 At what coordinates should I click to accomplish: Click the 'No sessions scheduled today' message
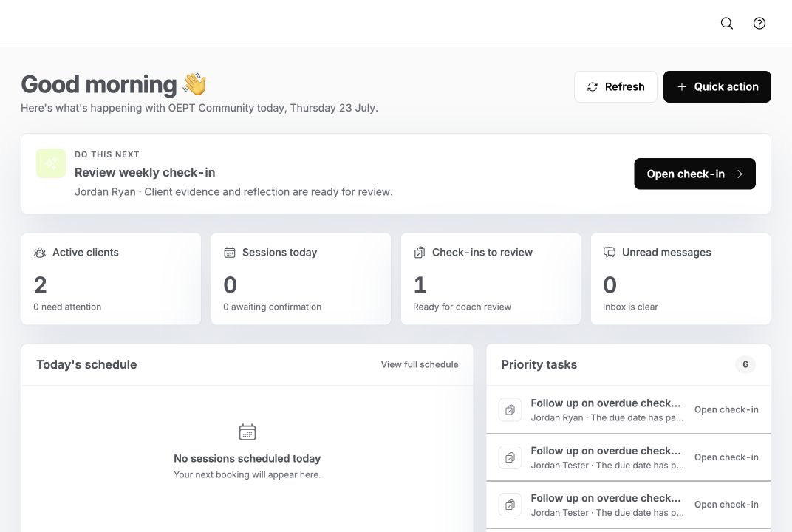tap(247, 459)
